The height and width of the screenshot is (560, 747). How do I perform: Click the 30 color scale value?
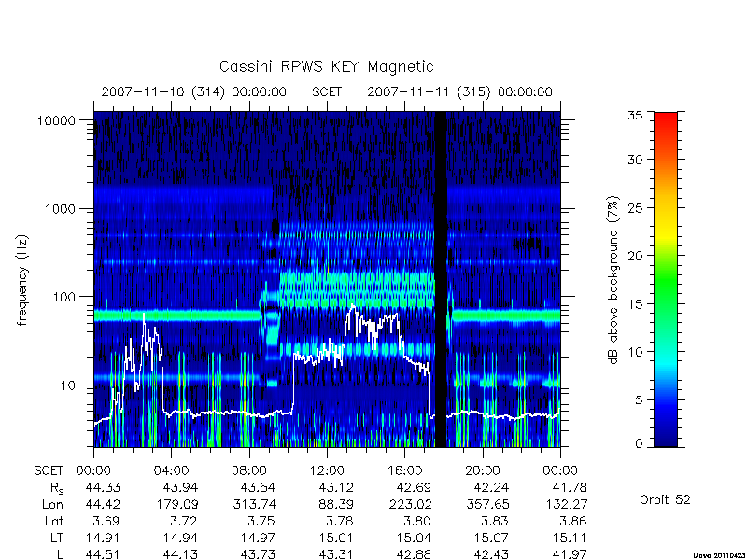(x=636, y=160)
